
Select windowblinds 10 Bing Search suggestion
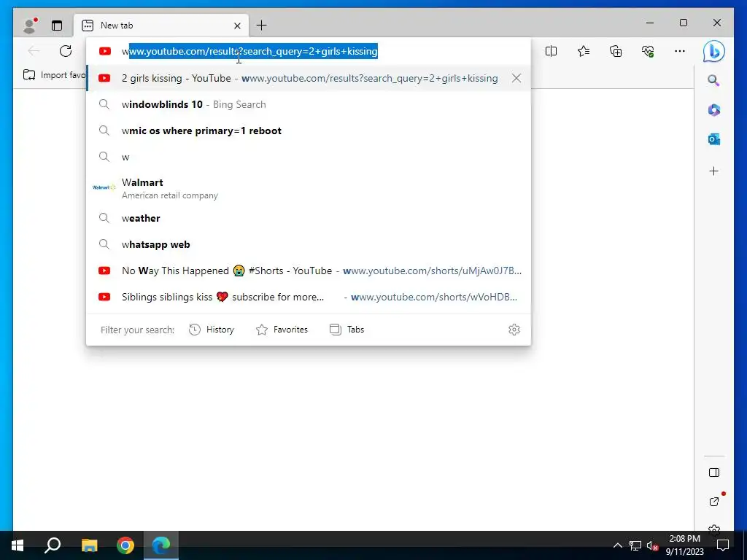309,104
